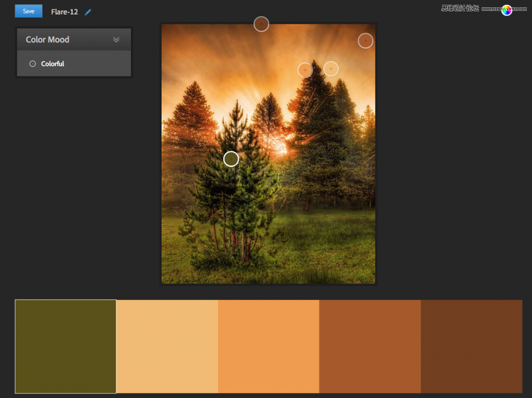Select the radio circle beside Colorful
The height and width of the screenshot is (398, 532).
point(33,64)
